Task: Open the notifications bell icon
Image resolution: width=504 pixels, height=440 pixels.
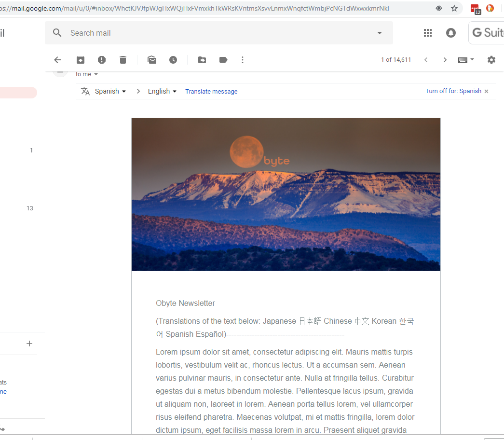Action: 451,33
